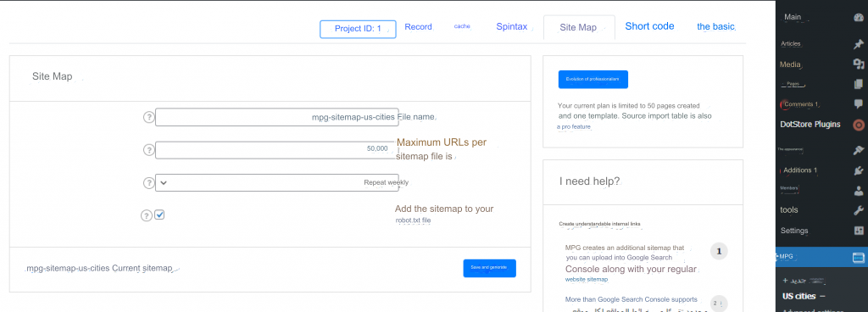Open the basic tab
Screen dimensions: 868x312
(715, 26)
